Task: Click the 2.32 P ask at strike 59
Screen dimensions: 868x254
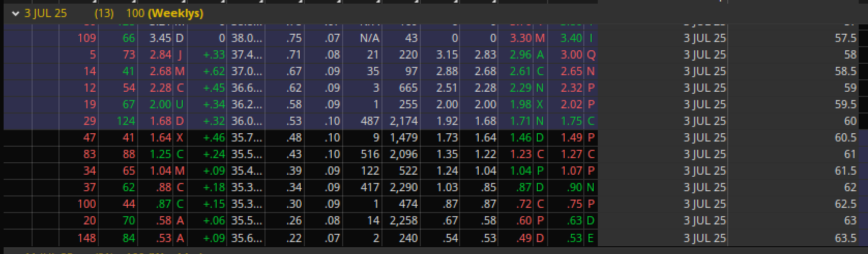Action: click(572, 88)
